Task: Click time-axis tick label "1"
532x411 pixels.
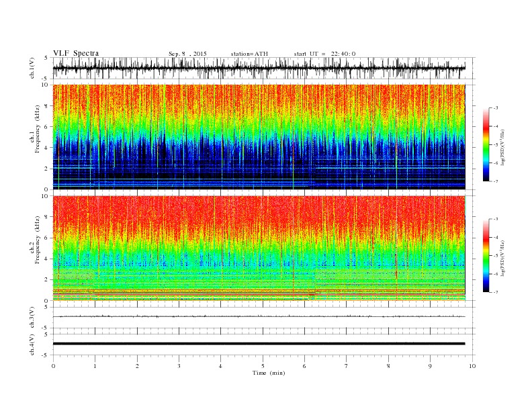Action: (x=95, y=366)
